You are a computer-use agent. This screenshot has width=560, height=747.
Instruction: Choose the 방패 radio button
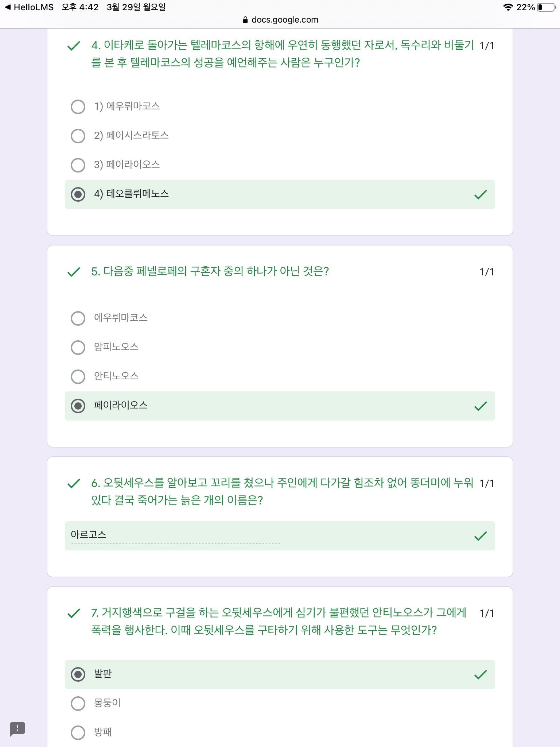pos(78,732)
